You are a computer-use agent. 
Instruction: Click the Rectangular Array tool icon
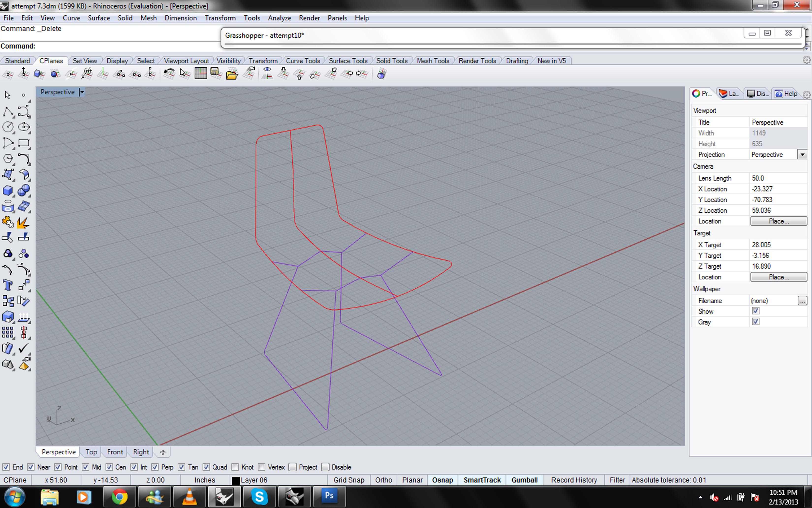8,333
